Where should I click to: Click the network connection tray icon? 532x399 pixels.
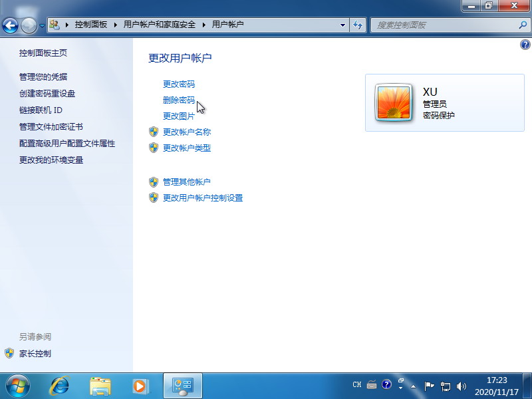click(x=446, y=386)
